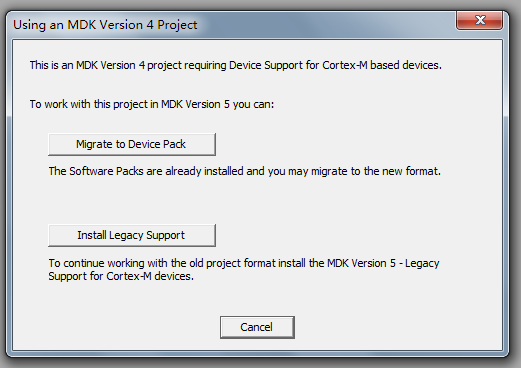
Task: Close the dialog with the red X
Action: click(479, 20)
